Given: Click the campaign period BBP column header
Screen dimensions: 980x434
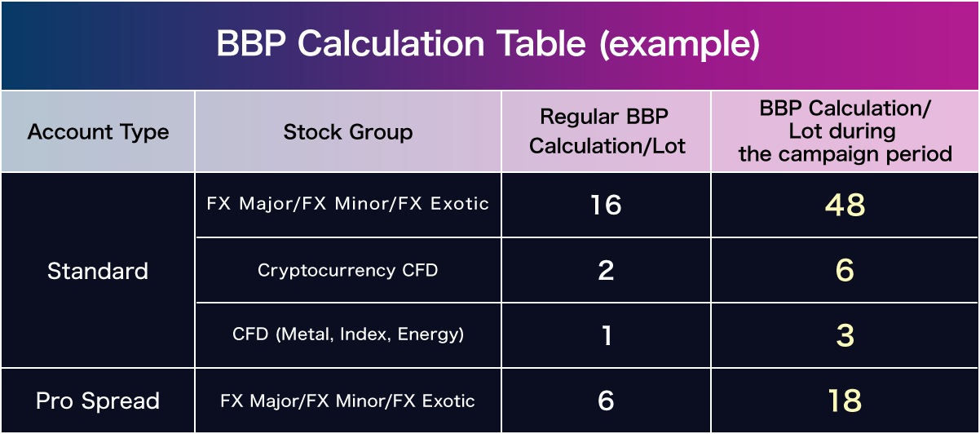Looking at the screenshot, I should point(845,131).
